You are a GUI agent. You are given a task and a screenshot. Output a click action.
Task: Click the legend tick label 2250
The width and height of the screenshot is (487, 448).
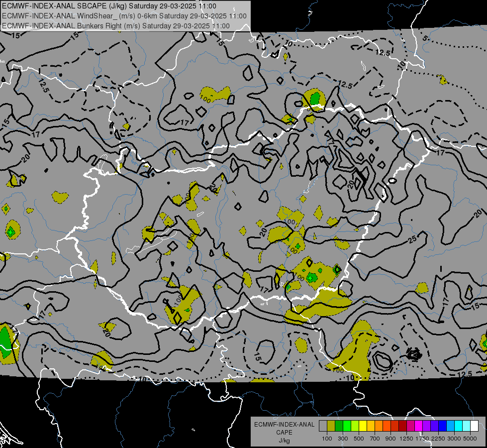tap(438, 439)
